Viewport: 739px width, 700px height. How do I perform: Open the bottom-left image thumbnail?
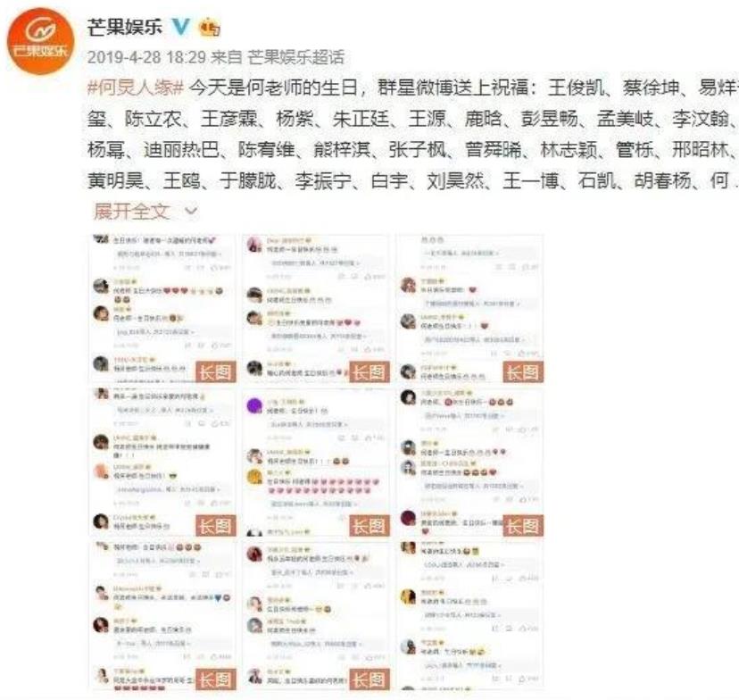tap(162, 615)
